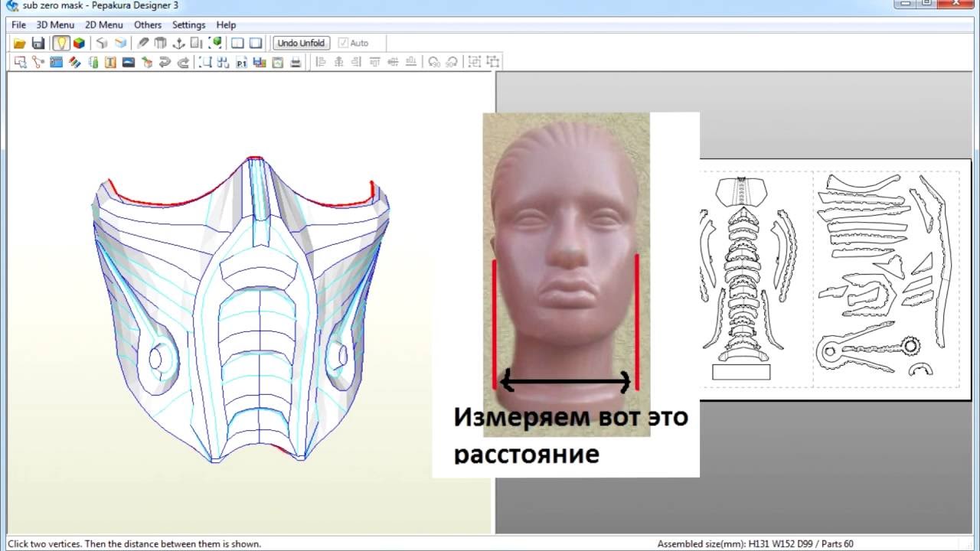980x551 pixels.
Task: Click the last icon in the 2D toolbar
Action: pos(492,62)
